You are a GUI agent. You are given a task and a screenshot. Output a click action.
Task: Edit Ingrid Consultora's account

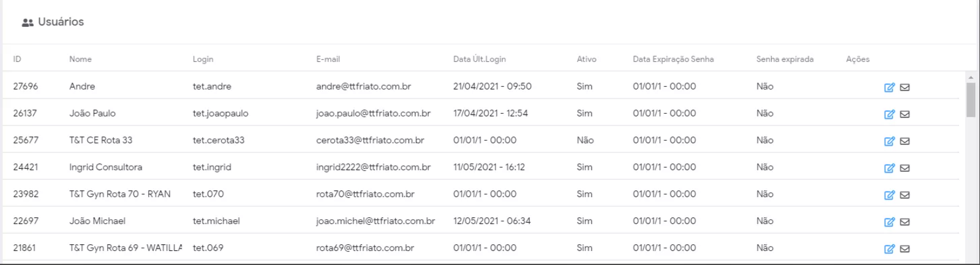(889, 168)
